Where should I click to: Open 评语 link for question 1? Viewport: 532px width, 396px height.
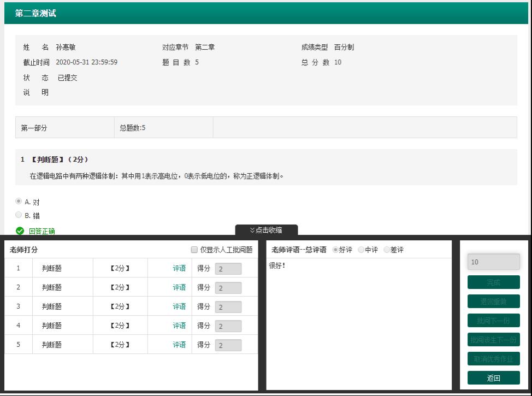click(179, 268)
